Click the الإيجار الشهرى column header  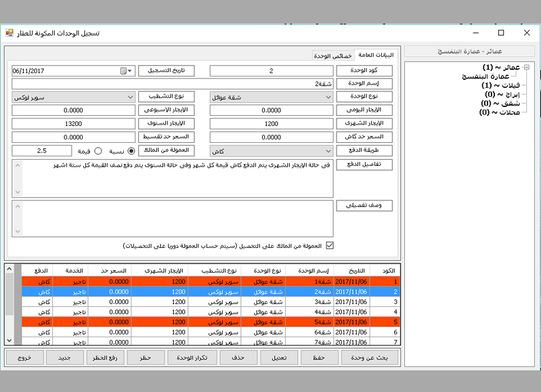[159, 271]
